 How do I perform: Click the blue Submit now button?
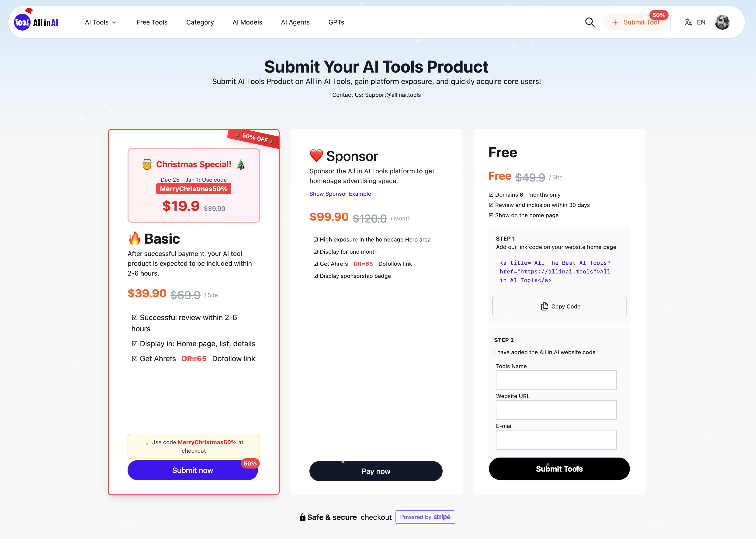tap(192, 470)
